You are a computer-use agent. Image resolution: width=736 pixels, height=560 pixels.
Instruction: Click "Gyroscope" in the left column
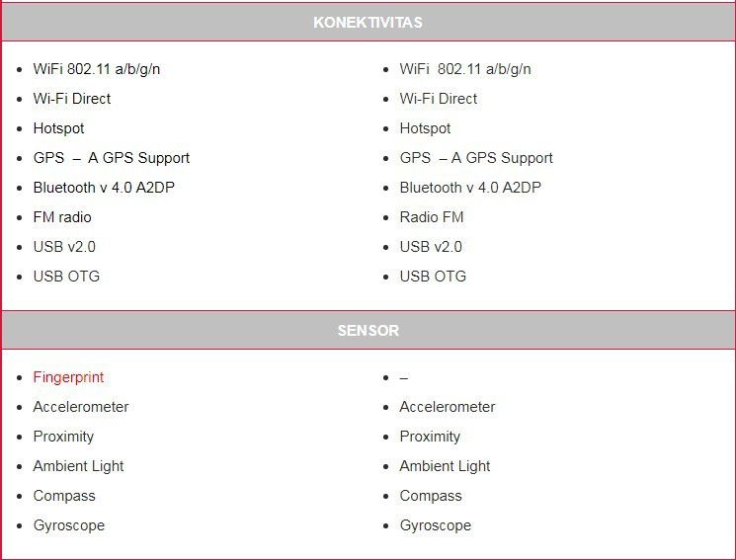tap(69, 525)
